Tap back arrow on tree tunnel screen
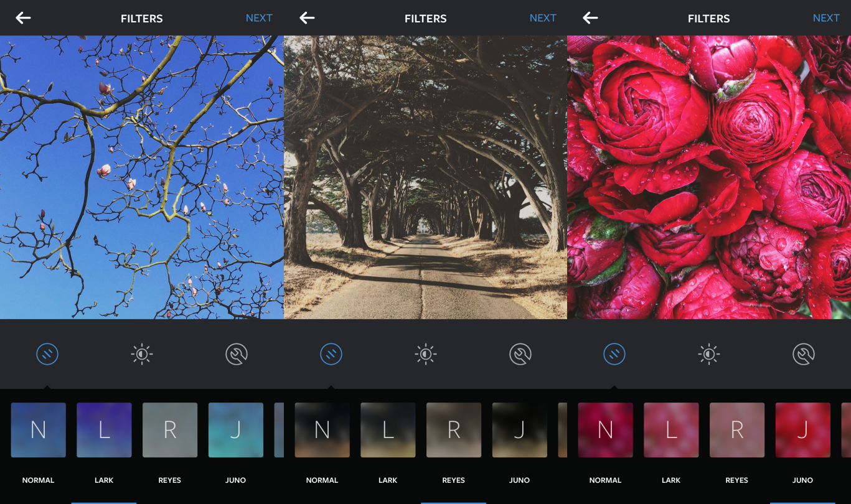851x504 pixels. coord(307,18)
